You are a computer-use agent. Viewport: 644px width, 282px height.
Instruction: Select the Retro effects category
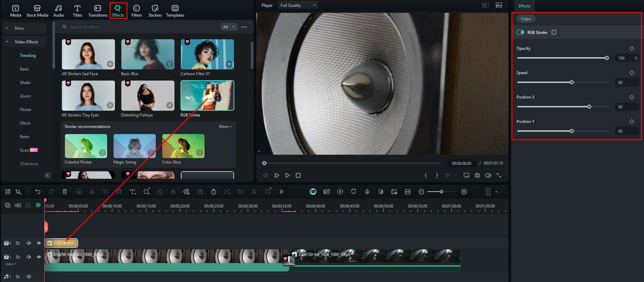point(25,137)
